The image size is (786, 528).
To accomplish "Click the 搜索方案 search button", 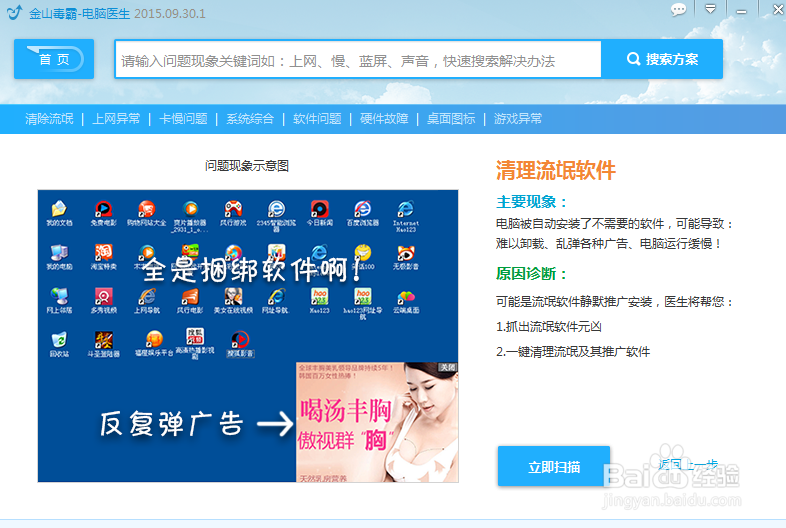I will [x=662, y=59].
